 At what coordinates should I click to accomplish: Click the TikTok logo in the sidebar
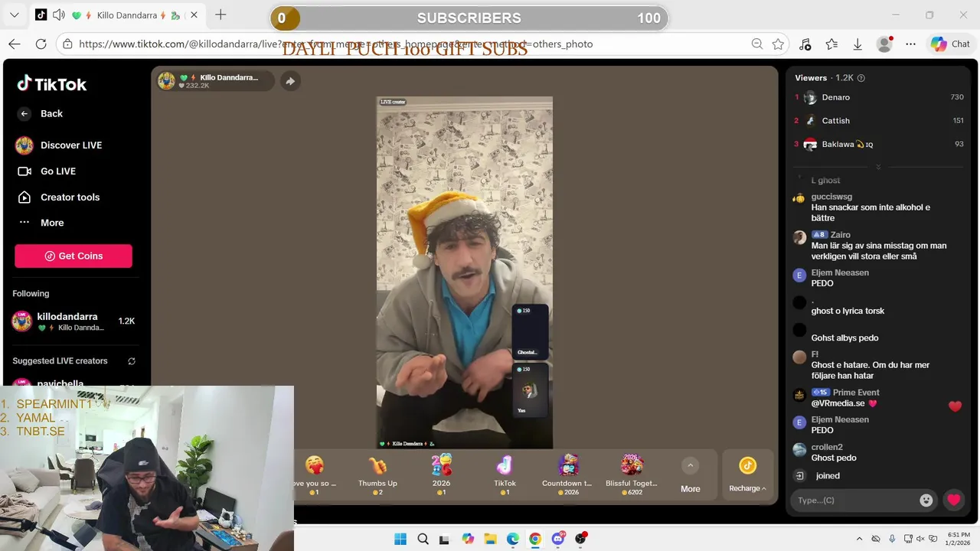click(x=52, y=84)
